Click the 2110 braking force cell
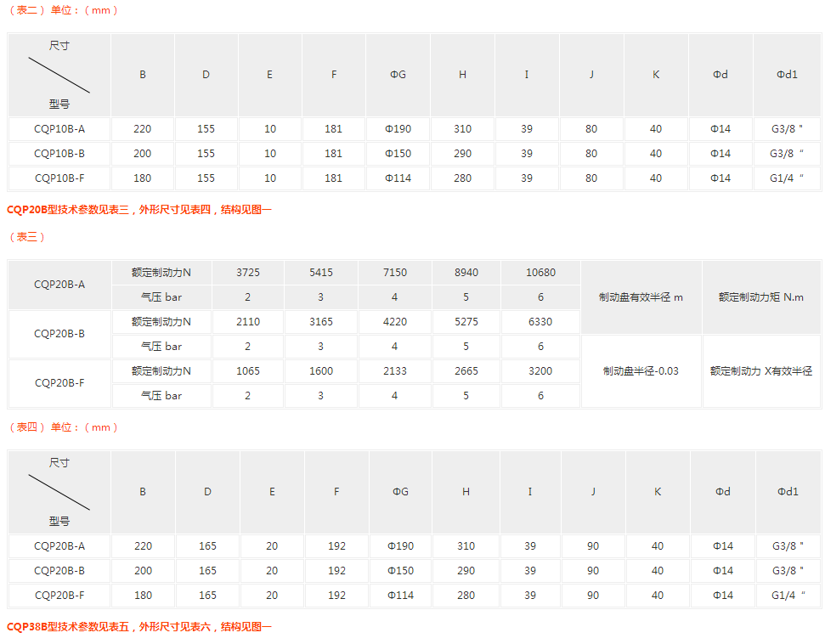The width and height of the screenshot is (825, 644). 247,322
